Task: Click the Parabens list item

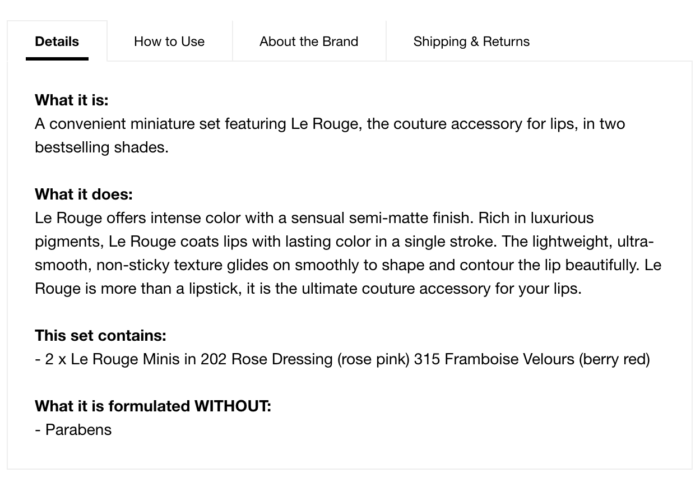Action: click(x=73, y=430)
